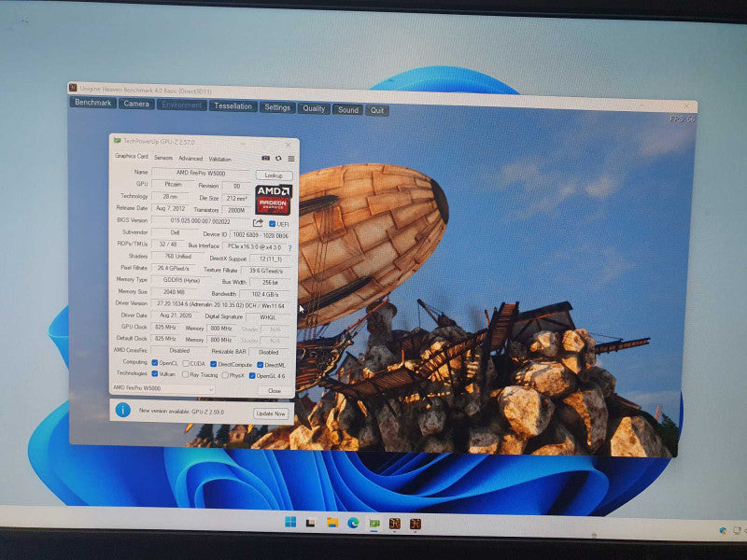Toggle the Ray Tracing checkbox
The image size is (747, 560).
185,375
